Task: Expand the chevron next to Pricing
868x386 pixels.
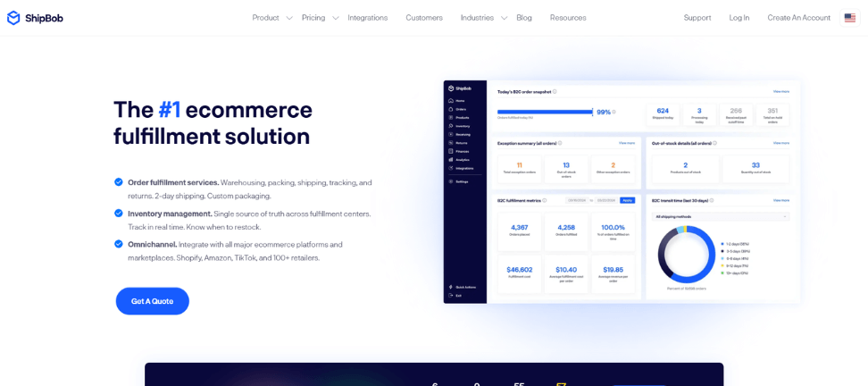Action: (x=336, y=18)
